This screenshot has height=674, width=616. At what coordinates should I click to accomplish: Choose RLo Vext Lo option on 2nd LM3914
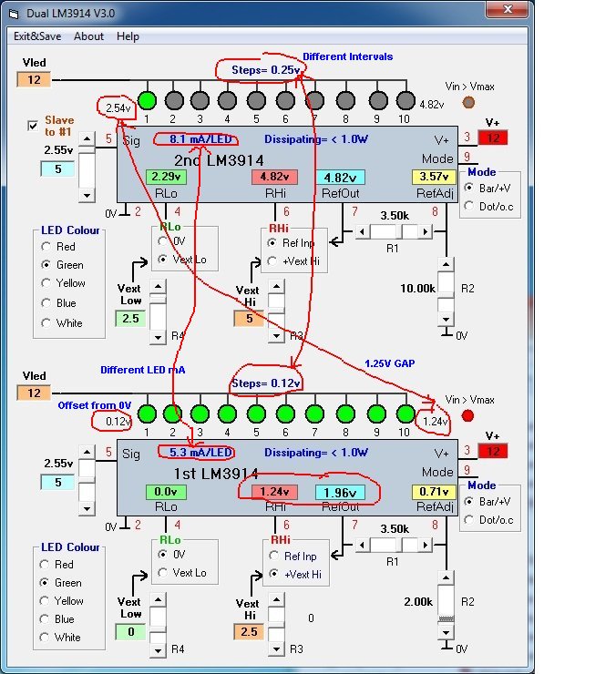(162, 260)
